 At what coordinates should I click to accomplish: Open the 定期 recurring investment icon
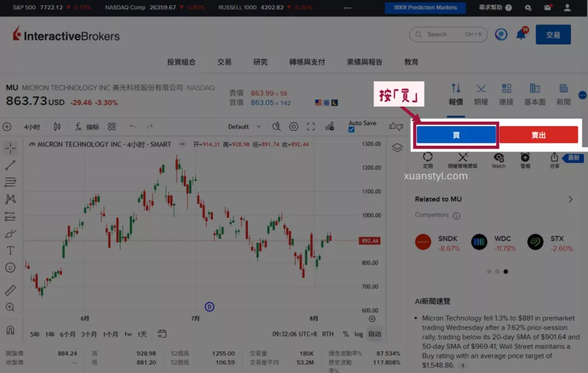428,161
